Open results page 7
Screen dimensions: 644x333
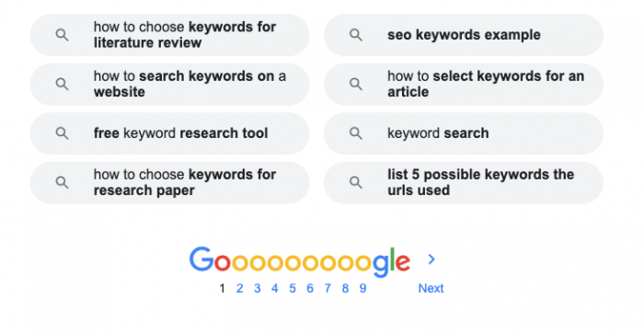pyautogui.click(x=328, y=288)
